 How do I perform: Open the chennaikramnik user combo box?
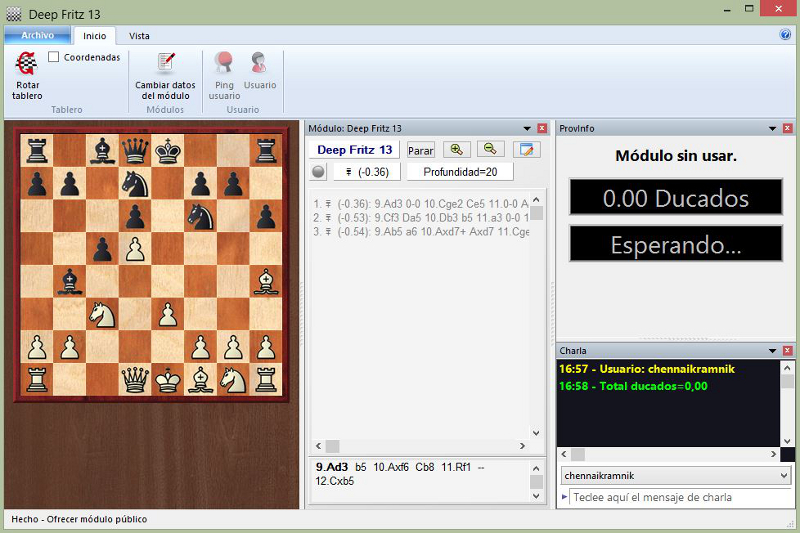coord(676,475)
